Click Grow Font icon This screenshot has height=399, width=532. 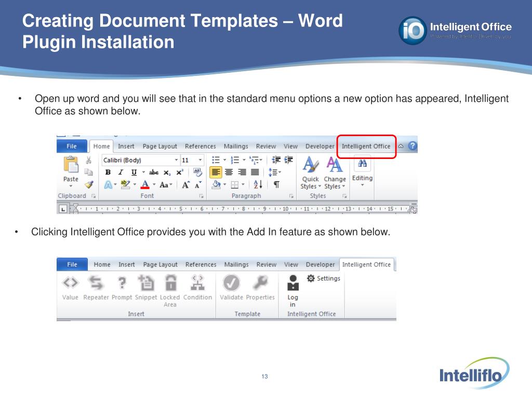(185, 185)
